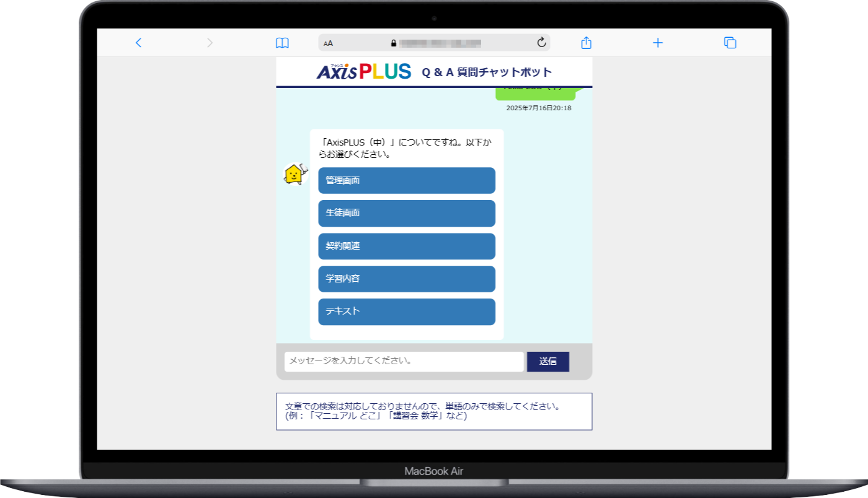The height and width of the screenshot is (498, 868).
Task: Choose the 生徒画面 option
Action: pyautogui.click(x=407, y=213)
